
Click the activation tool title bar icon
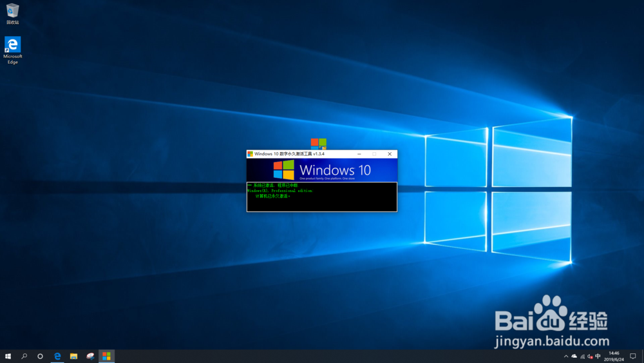coord(250,153)
